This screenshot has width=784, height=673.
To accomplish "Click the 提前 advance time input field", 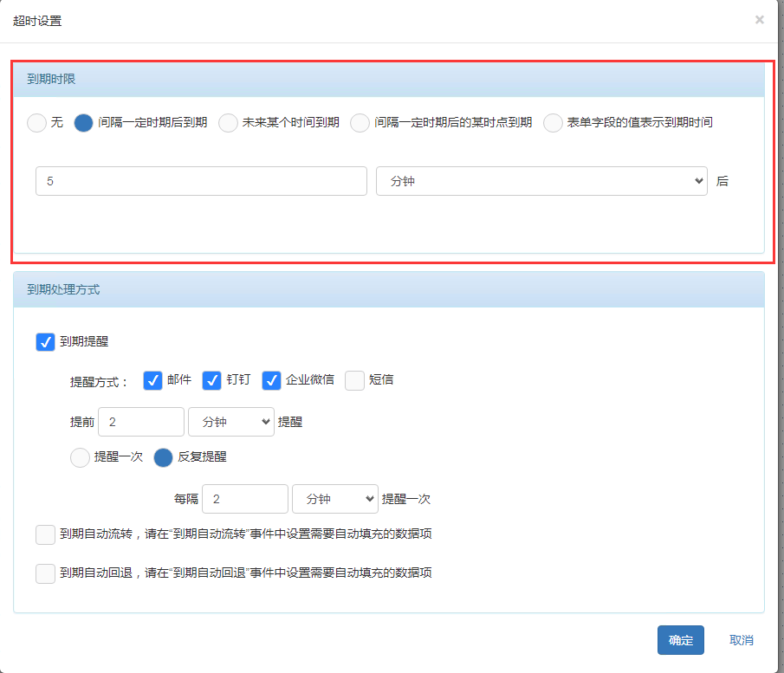I will pos(141,422).
